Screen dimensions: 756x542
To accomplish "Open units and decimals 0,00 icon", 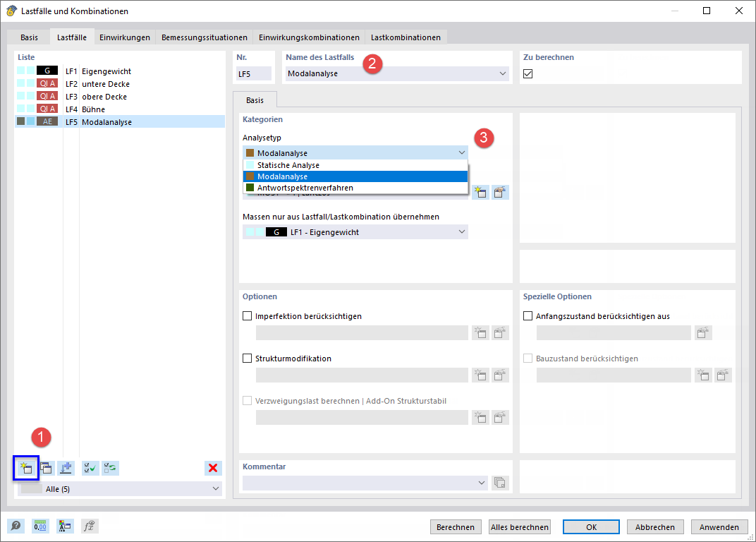I will 40,526.
